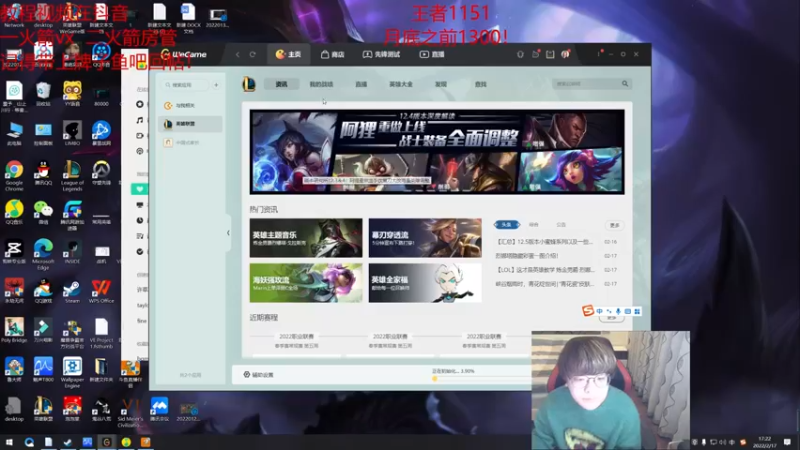Click the Sogou microphone voice input icon
This screenshot has height=450, width=800.
pyautogui.click(x=618, y=311)
